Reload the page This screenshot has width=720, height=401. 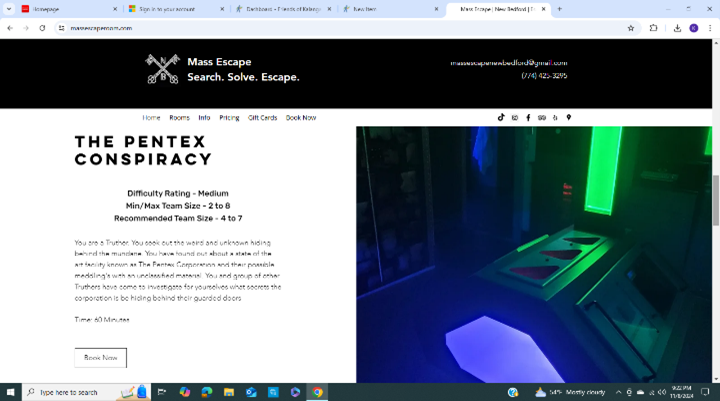point(42,28)
